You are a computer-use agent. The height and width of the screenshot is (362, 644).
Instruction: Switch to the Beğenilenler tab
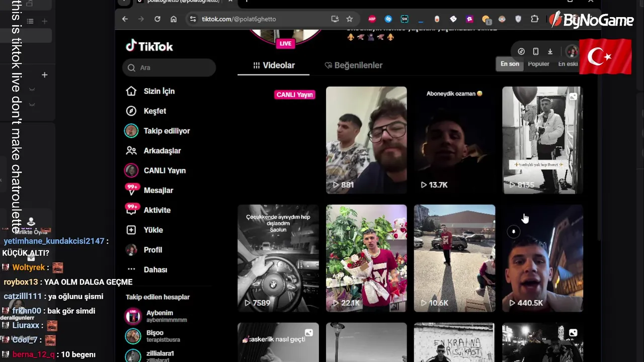353,65
